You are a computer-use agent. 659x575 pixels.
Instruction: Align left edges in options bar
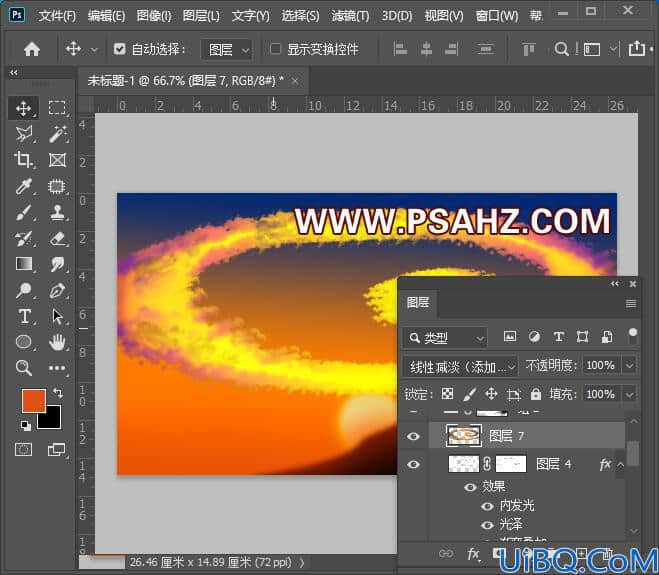point(400,49)
